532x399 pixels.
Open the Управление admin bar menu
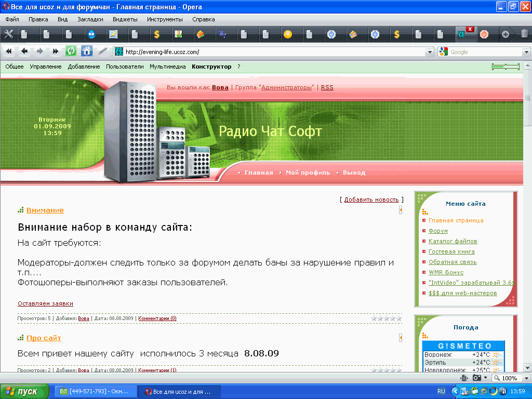click(46, 66)
